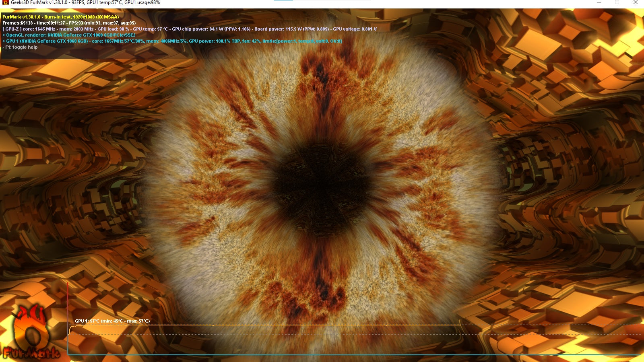The width and height of the screenshot is (644, 362).
Task: Click the red FurMark logo lettering
Action: point(31,353)
